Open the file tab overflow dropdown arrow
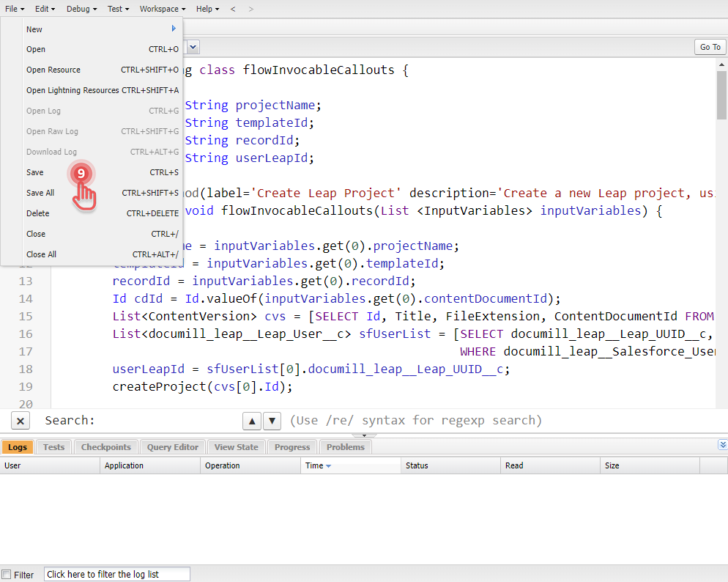This screenshot has width=728, height=582. (x=191, y=46)
